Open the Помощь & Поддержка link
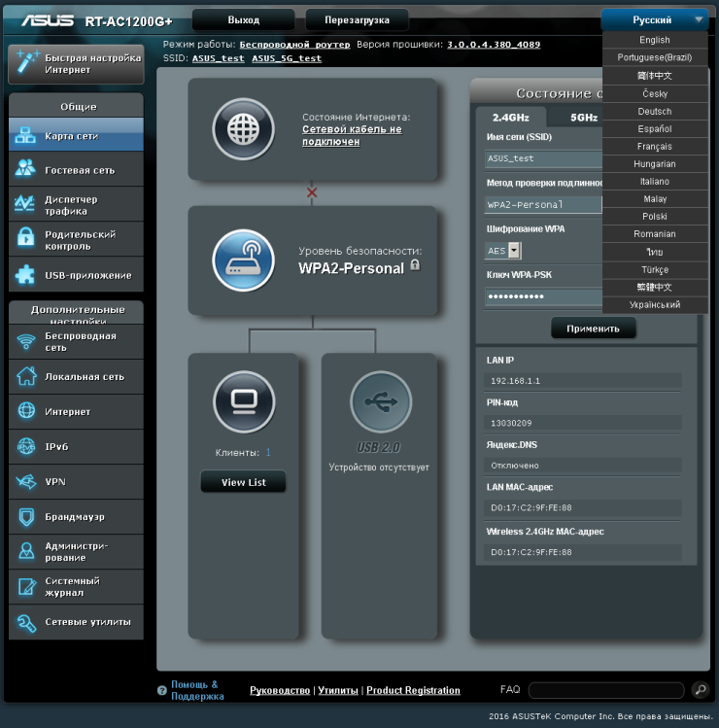Screen dimensions: 719x728 (x=197, y=690)
